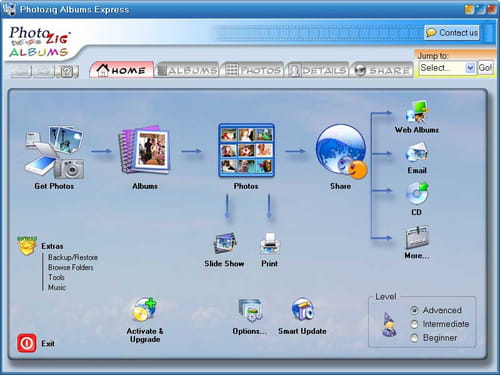The width and height of the screenshot is (500, 375).
Task: Open the Photos thumbnail grid icon
Action: 246,150
